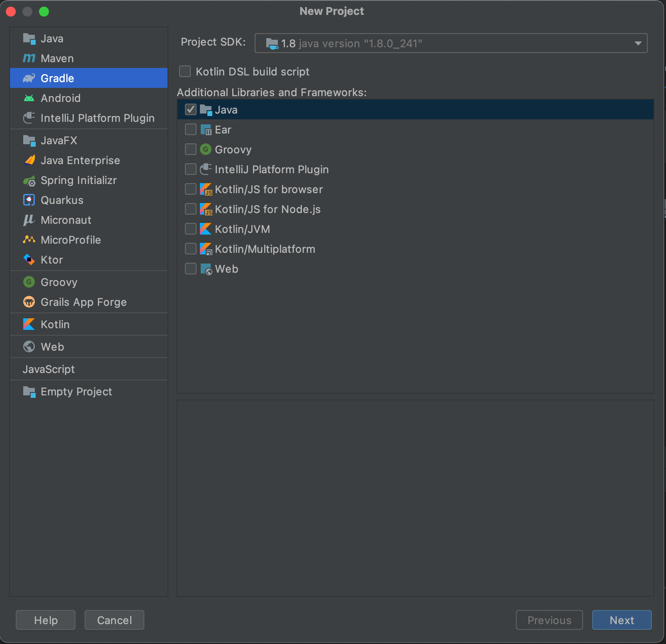666x644 pixels.
Task: Select the Java row in frameworks list
Action: 416,110
